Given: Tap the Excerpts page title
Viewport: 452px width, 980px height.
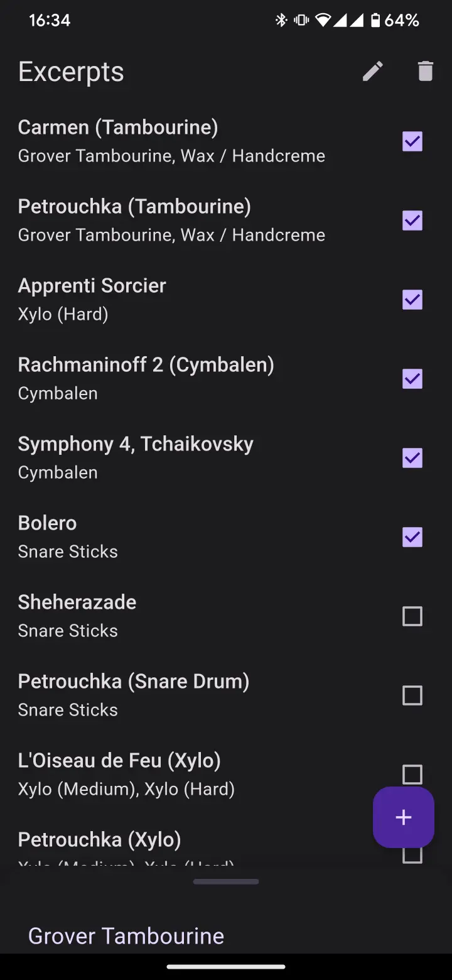Looking at the screenshot, I should 71,72.
